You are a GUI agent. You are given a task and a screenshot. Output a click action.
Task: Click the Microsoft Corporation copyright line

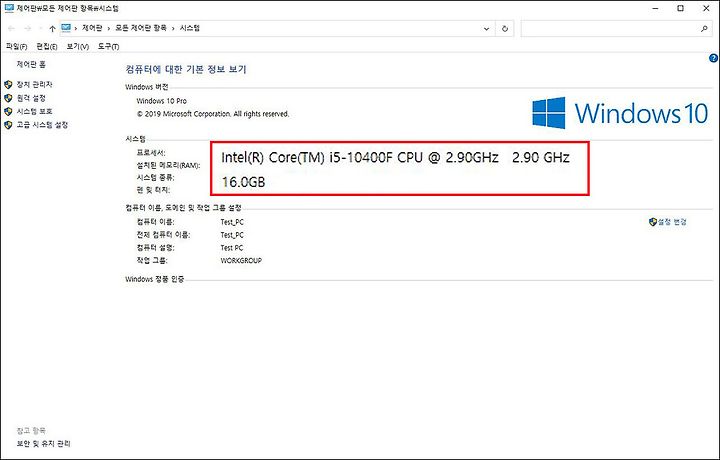pos(213,113)
